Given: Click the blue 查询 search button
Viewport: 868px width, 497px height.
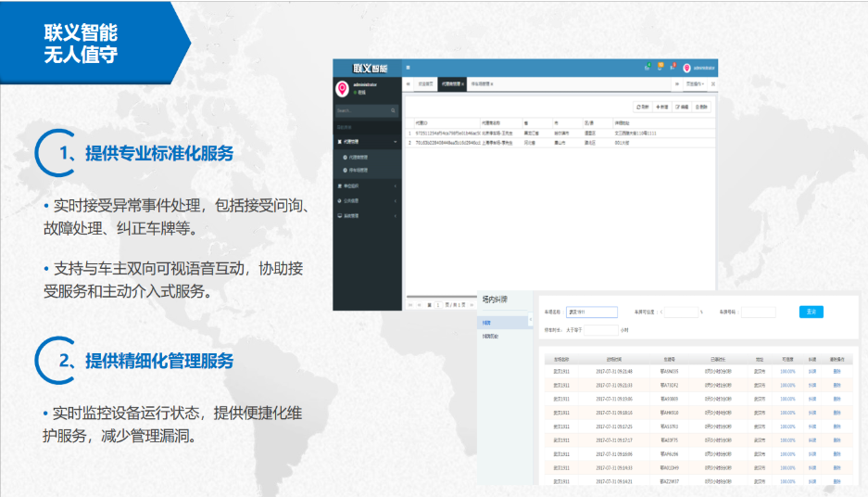Looking at the screenshot, I should (x=811, y=312).
